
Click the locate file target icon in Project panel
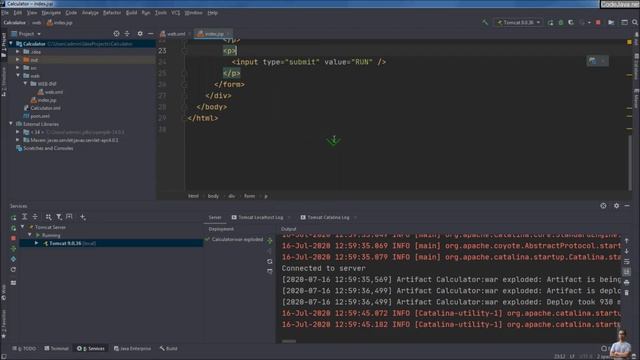116,33
